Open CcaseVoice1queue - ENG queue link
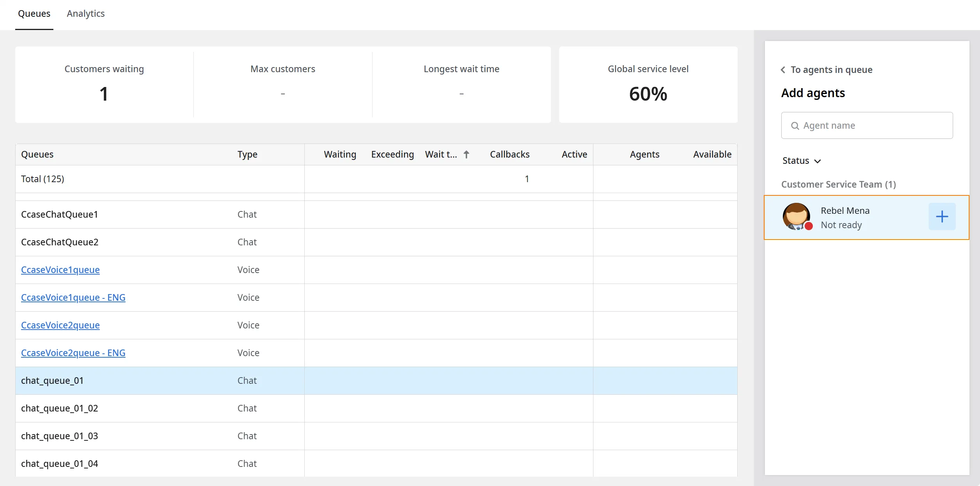 [73, 298]
